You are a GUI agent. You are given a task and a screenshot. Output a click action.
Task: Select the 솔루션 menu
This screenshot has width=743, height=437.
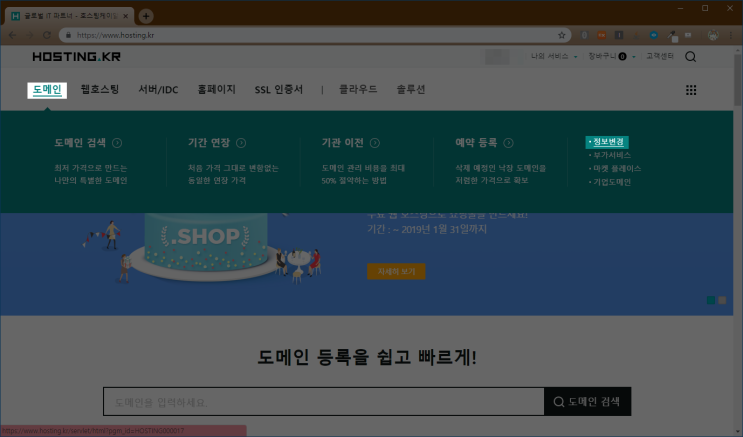click(411, 90)
